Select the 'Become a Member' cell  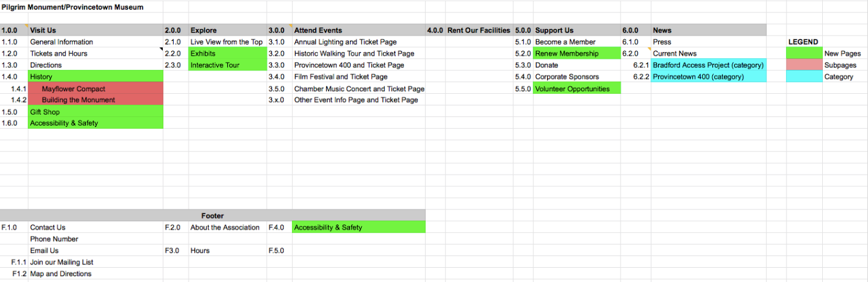577,42
